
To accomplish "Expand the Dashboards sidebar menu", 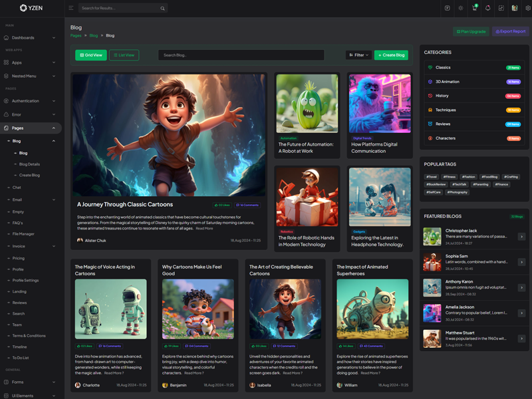I will coord(32,38).
